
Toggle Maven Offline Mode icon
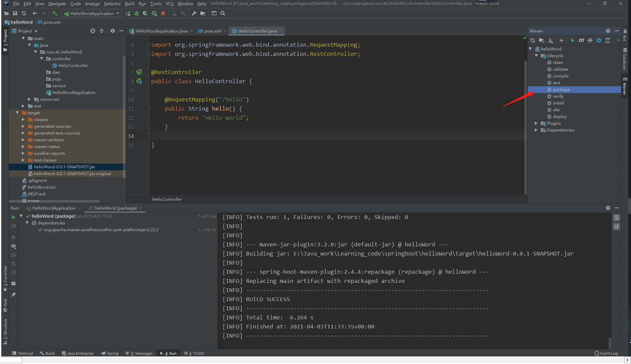point(590,40)
